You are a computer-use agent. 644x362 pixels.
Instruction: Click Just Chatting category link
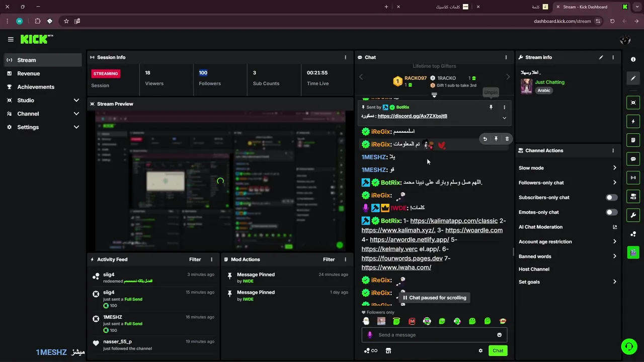click(x=549, y=82)
